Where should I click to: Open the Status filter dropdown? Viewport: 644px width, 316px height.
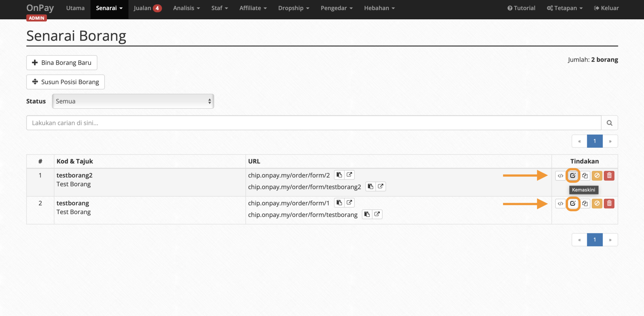click(133, 101)
